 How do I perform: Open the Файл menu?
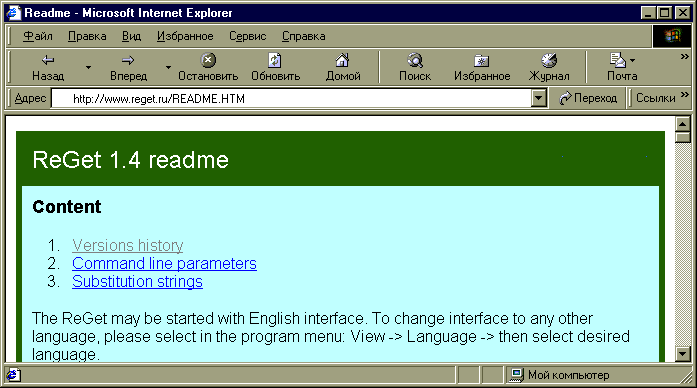click(x=38, y=36)
